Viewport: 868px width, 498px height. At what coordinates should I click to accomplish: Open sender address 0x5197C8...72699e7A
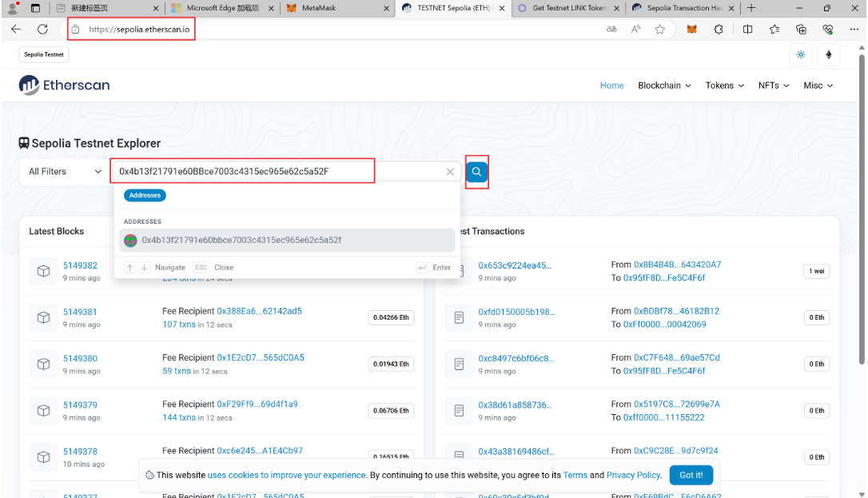pyautogui.click(x=677, y=404)
